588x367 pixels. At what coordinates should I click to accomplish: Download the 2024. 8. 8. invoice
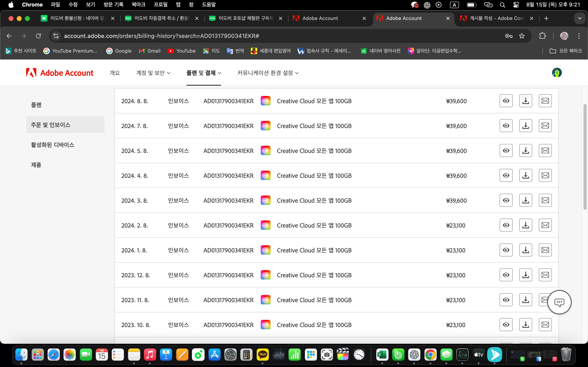point(526,101)
